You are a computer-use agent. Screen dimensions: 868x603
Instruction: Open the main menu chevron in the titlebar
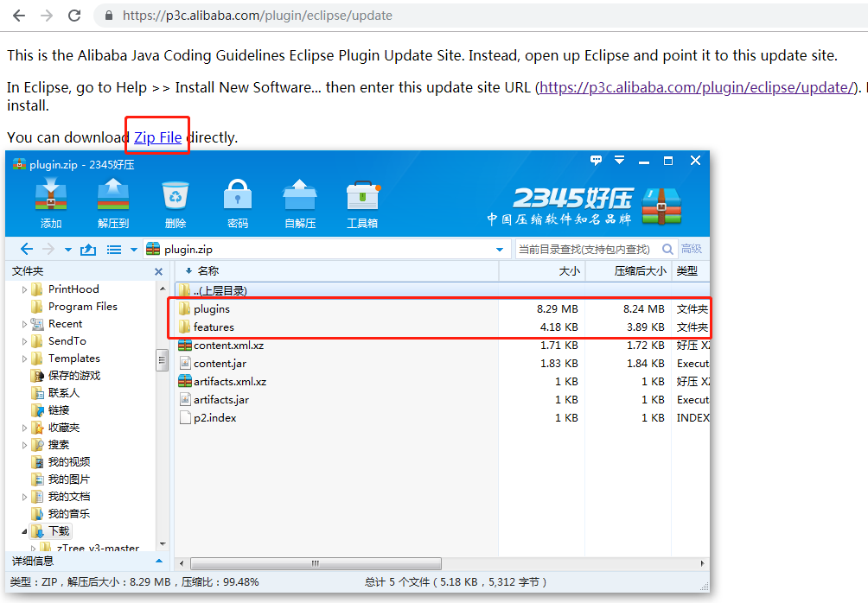pos(619,161)
